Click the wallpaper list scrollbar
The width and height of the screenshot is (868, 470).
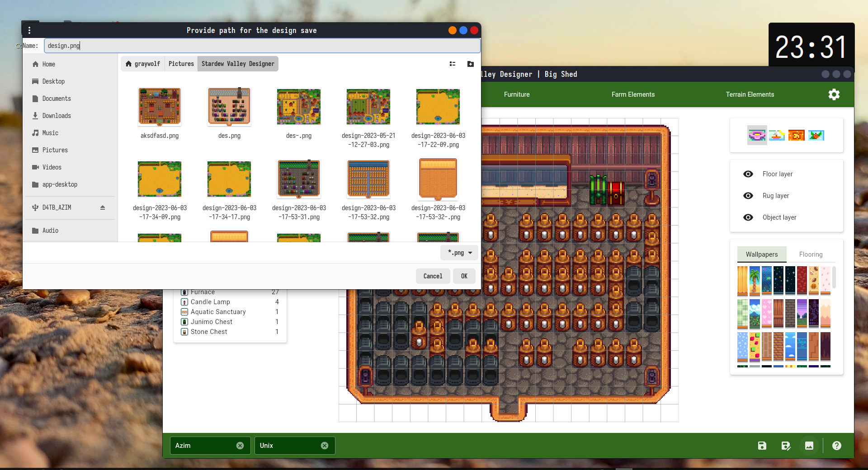pyautogui.click(x=834, y=277)
